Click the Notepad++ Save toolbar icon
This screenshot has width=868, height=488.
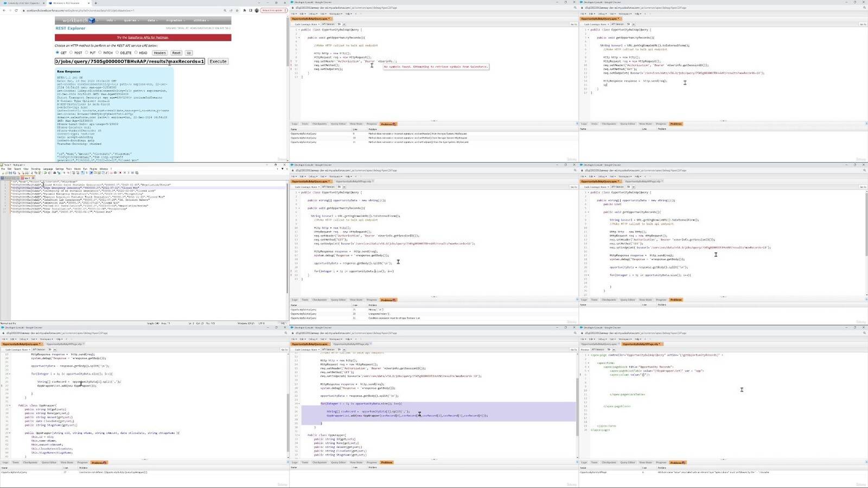pyautogui.click(x=10, y=173)
